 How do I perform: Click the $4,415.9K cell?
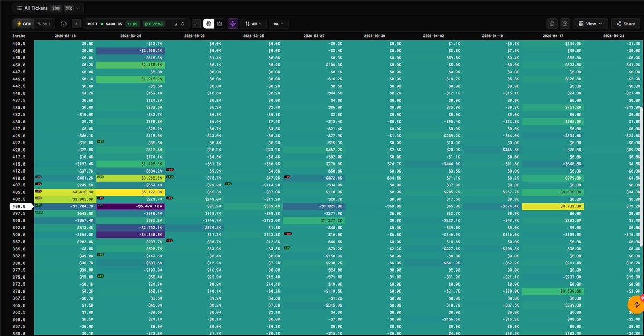click(x=65, y=192)
